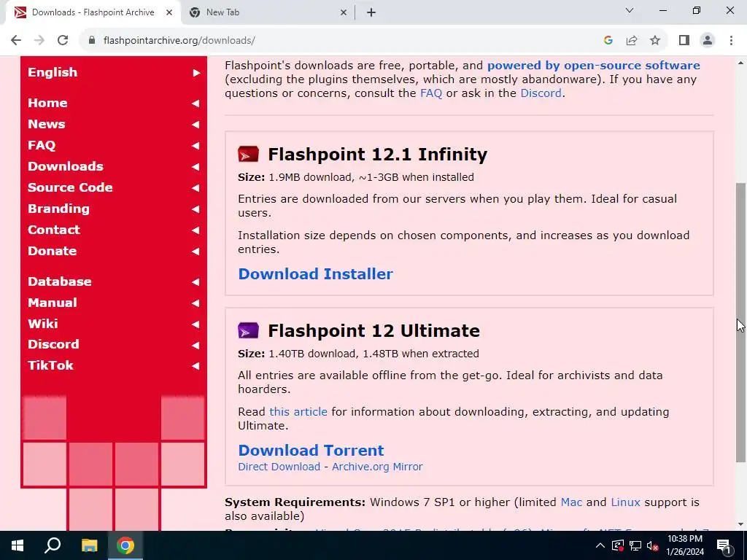Go to Home in the sidebar
The width and height of the screenshot is (747, 560).
47,103
